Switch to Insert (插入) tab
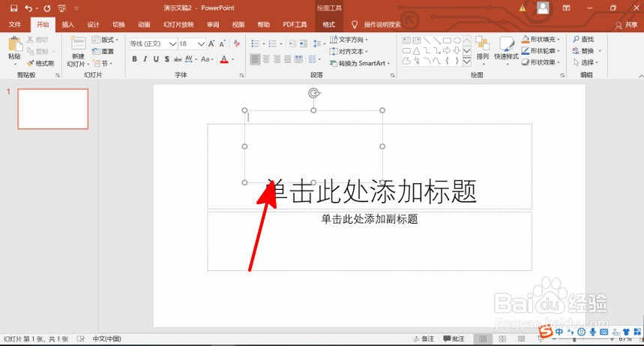 [68, 25]
